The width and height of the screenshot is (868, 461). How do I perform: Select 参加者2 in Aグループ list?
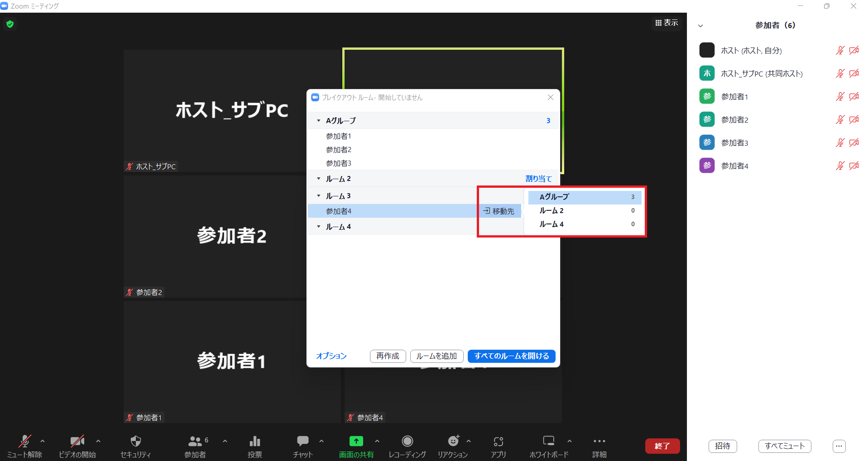pyautogui.click(x=339, y=150)
